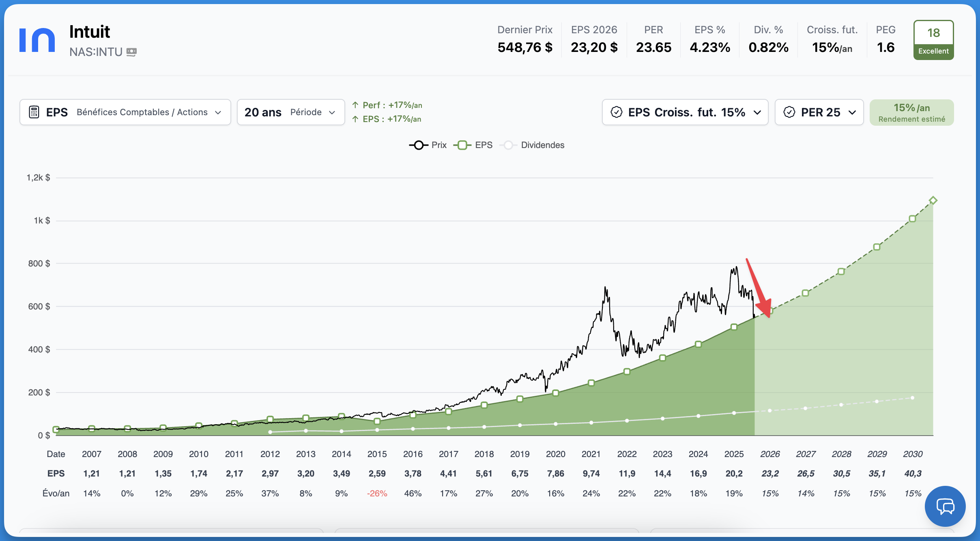Open the chat support bubble
This screenshot has height=541, width=980.
tap(945, 506)
